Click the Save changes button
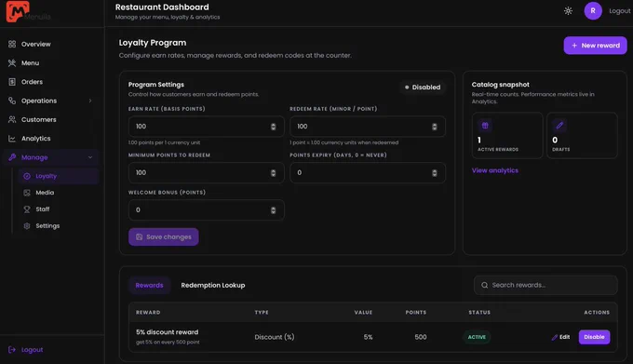 tap(164, 236)
